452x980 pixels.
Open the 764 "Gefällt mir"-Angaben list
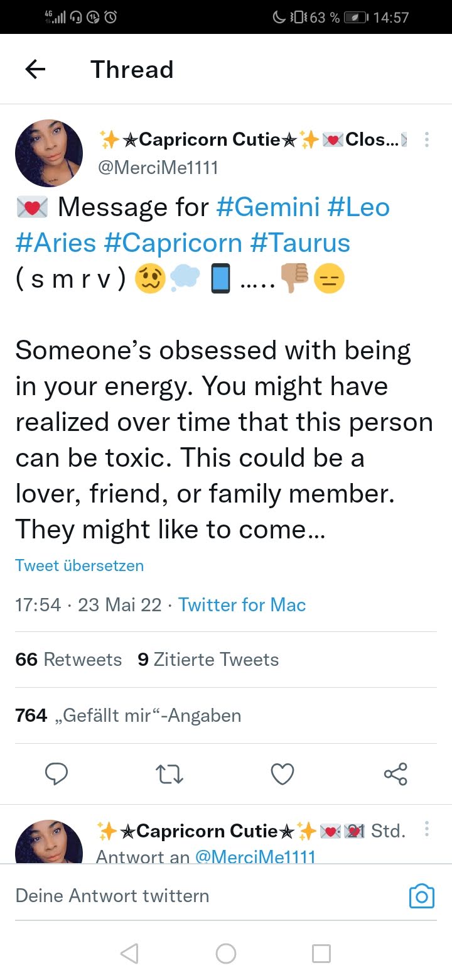(128, 716)
